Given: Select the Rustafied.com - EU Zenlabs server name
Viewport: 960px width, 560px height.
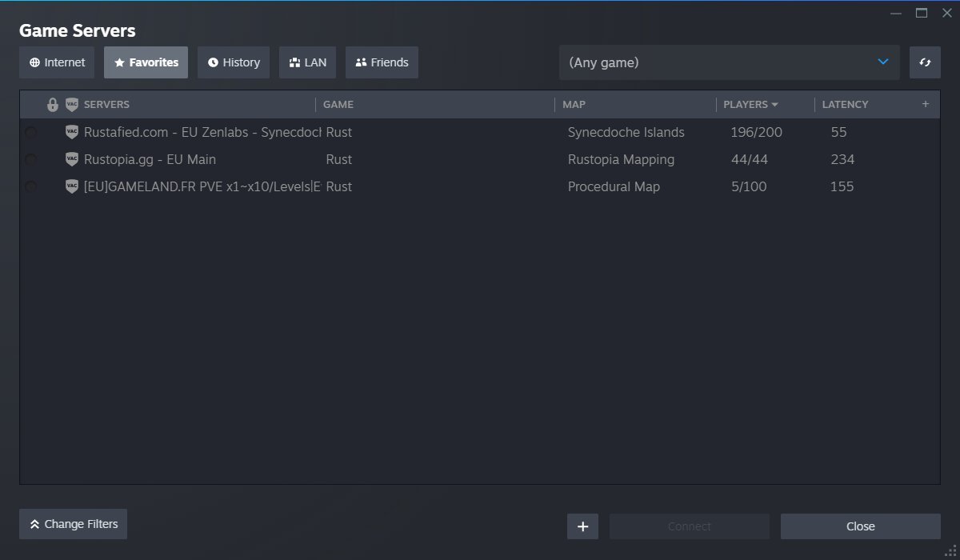Looking at the screenshot, I should coord(202,132).
